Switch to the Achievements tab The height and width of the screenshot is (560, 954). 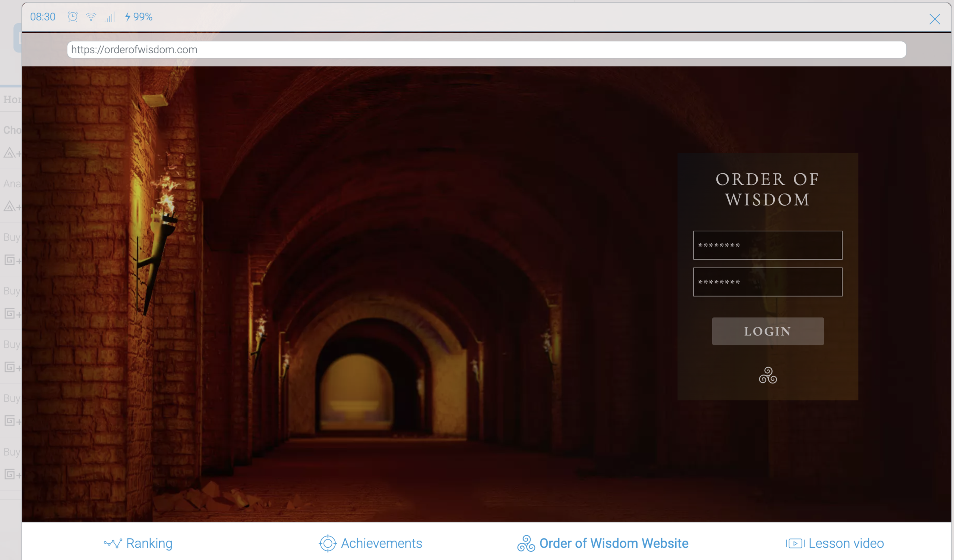point(381,543)
